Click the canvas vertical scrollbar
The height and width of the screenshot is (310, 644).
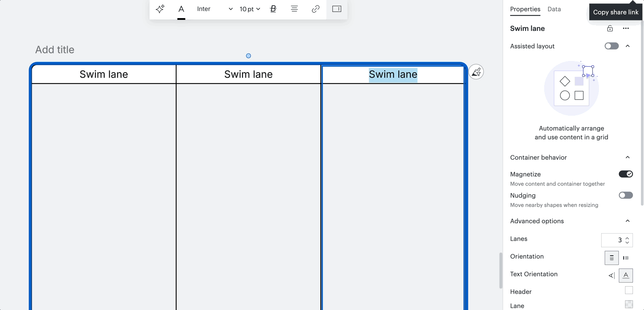pos(500,270)
